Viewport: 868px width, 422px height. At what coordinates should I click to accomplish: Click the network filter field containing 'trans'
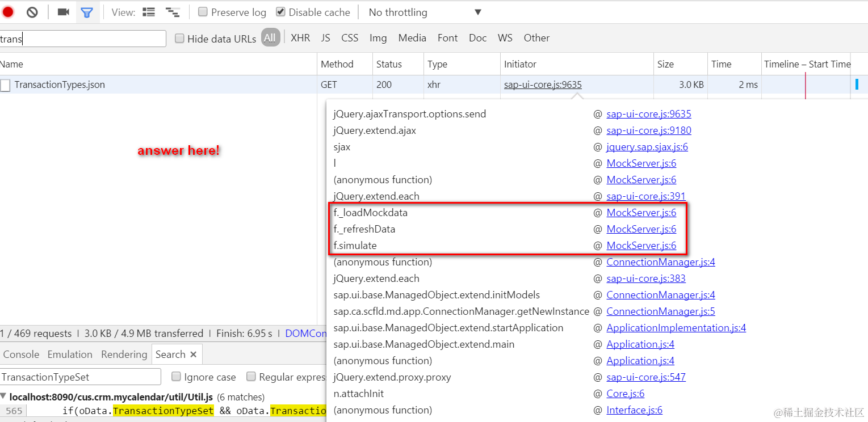pos(83,39)
